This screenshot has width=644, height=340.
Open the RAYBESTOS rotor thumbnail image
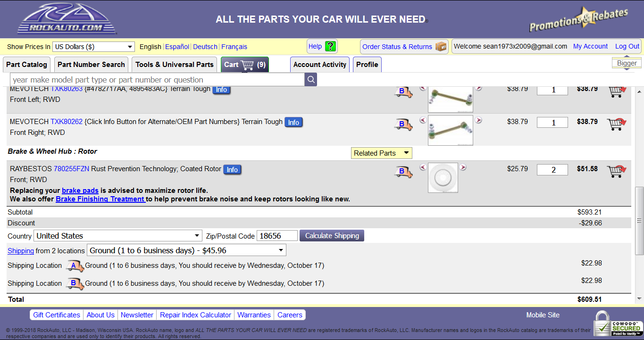coord(443,178)
